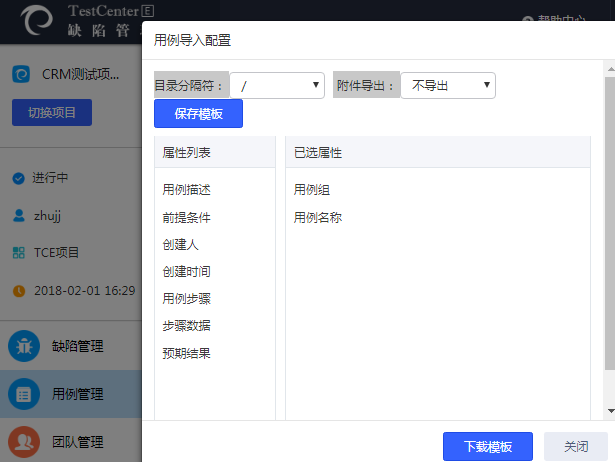
Task: Click the clock icon beside 2018-02-01
Action: point(18,291)
